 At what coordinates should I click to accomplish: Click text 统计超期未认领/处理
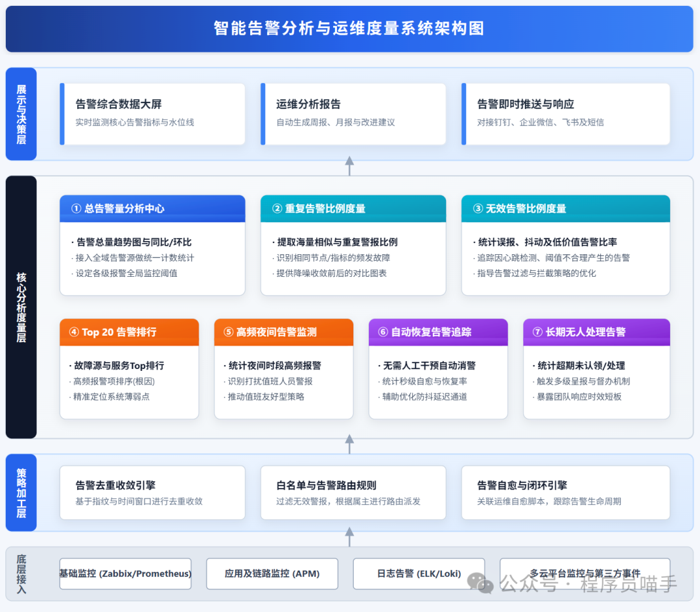581,366
